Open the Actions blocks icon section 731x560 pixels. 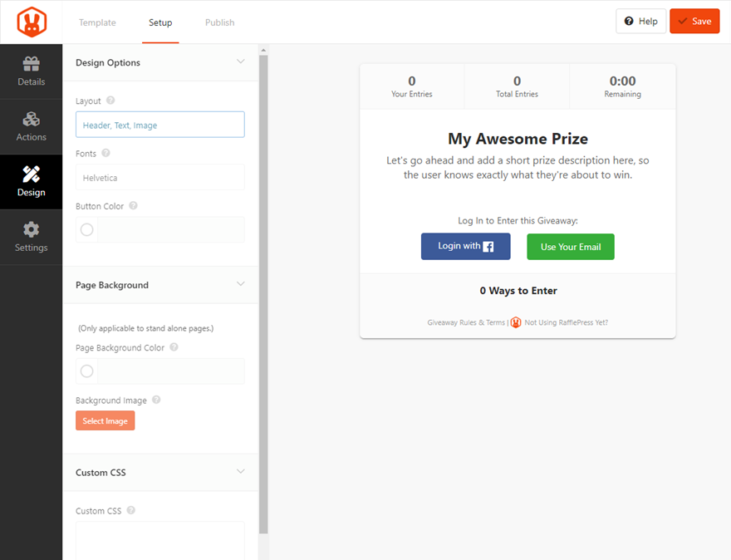point(31,127)
